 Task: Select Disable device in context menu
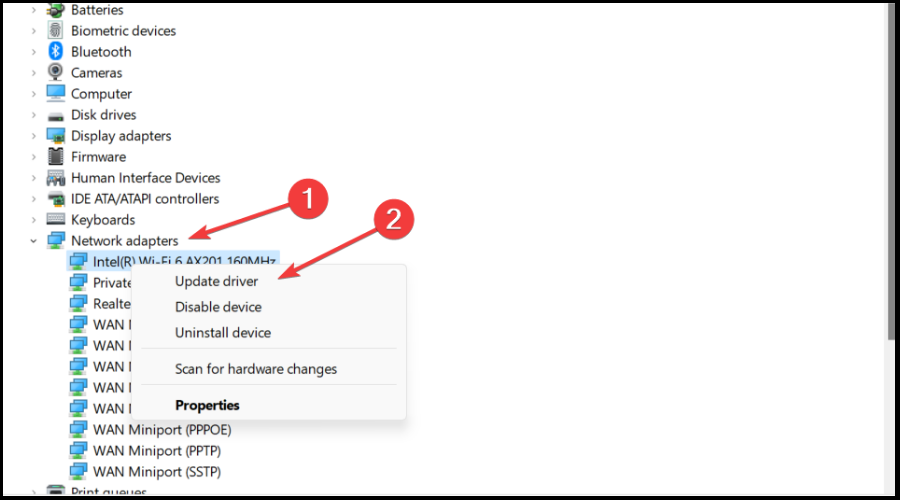coord(218,307)
